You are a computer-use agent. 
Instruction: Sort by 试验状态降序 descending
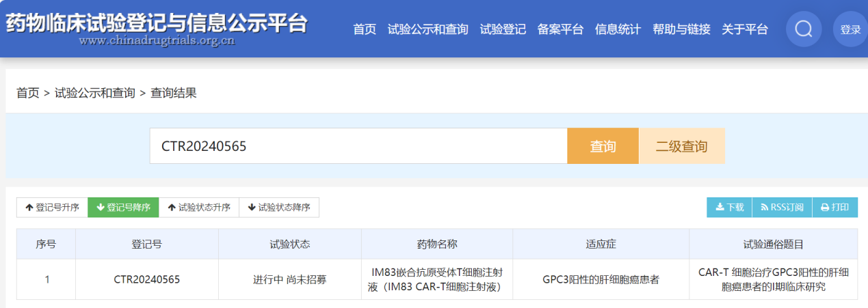click(278, 208)
